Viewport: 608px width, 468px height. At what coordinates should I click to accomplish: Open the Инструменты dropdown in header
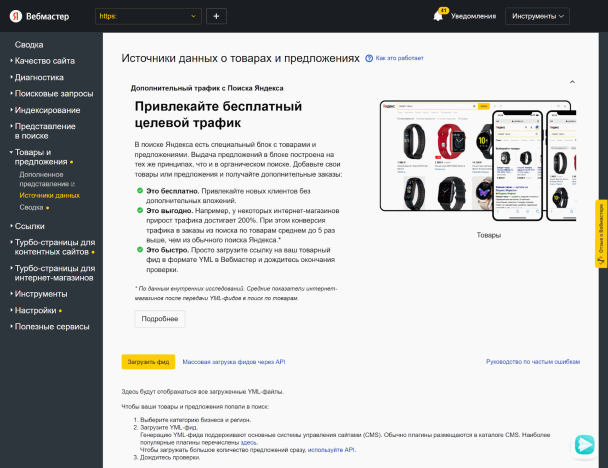pos(537,16)
